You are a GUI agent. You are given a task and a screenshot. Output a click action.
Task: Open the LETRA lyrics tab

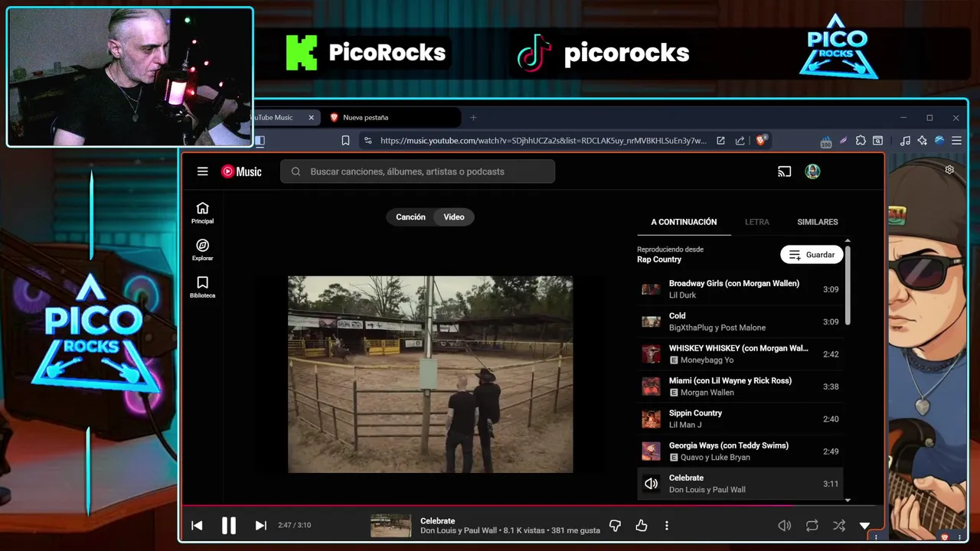tap(757, 222)
